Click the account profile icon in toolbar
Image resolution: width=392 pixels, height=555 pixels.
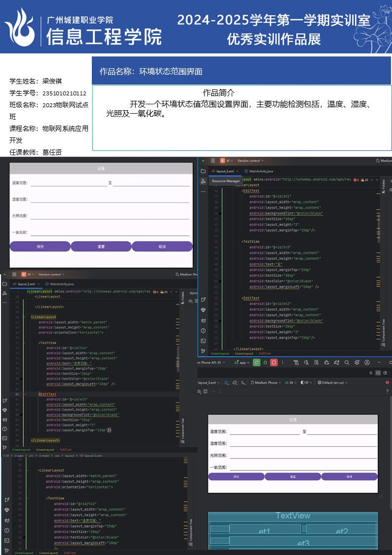tap(367, 362)
